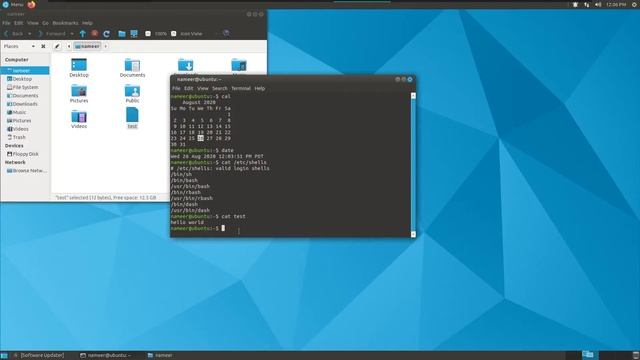Toggle text location entry pencil button
640x360 pixels.
[x=57, y=46]
